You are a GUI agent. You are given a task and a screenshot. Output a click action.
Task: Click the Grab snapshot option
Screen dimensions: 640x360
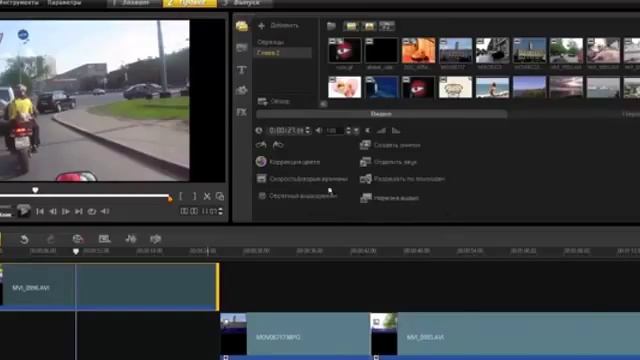(x=390, y=145)
